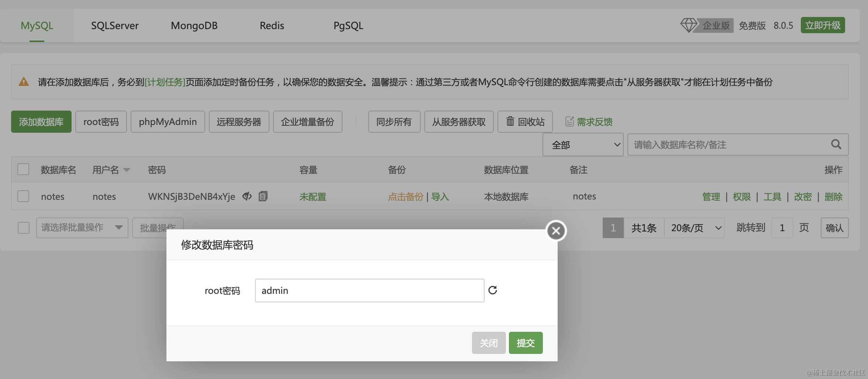Check the select-all header checkbox
Viewport: 868px width, 379px height.
click(23, 170)
